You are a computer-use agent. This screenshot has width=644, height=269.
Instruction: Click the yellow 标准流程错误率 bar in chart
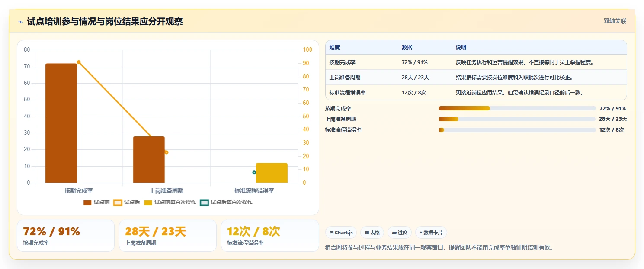[272, 173]
